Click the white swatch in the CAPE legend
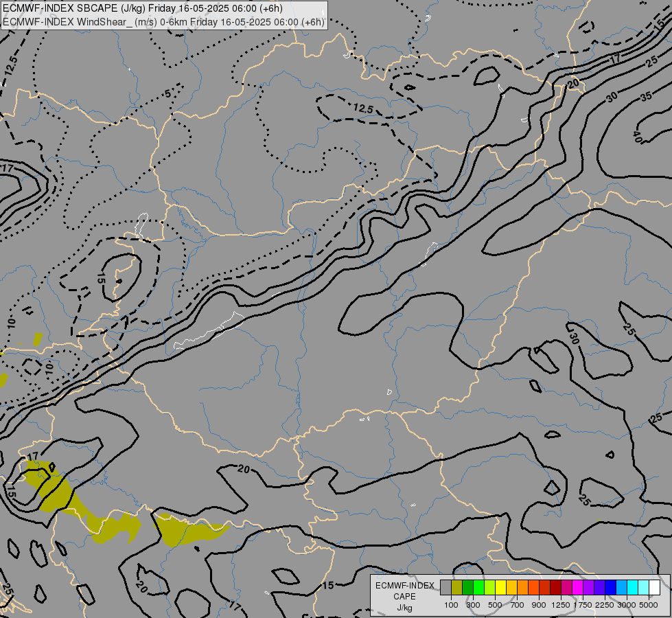Viewport: 672px width, 618px height. coord(654,587)
